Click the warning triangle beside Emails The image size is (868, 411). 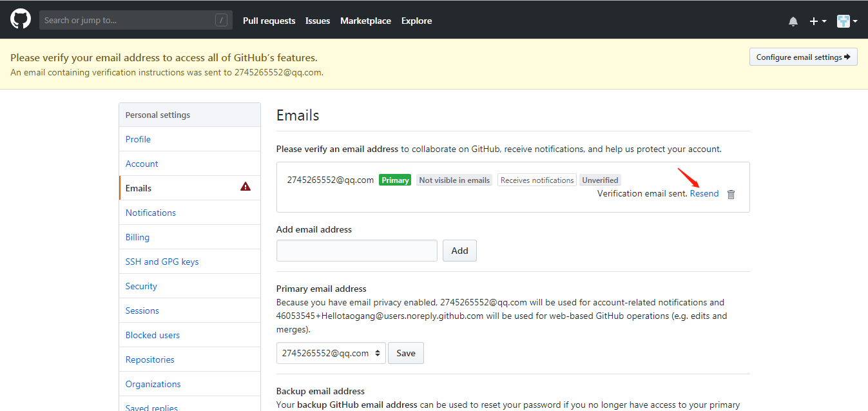point(244,186)
